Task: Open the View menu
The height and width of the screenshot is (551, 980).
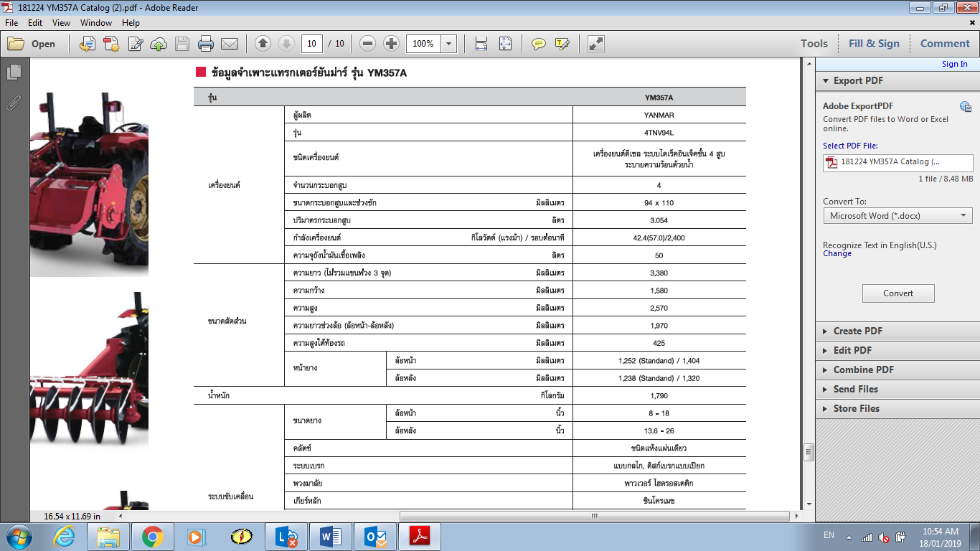Action: coord(61,23)
